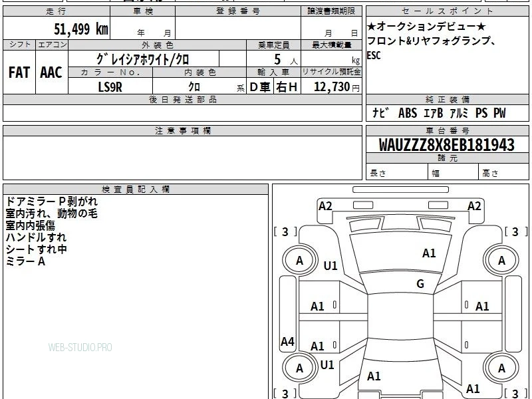Select the アルミ equipment item

(459, 113)
